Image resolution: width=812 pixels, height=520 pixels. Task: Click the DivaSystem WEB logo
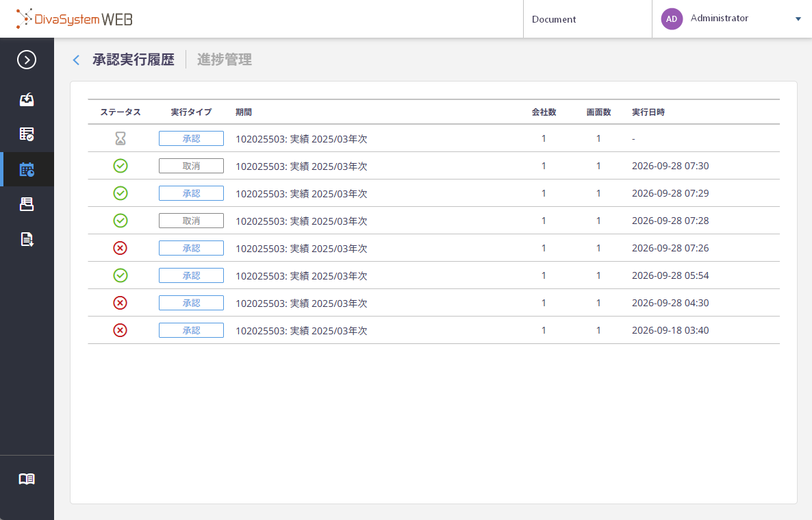[74, 19]
